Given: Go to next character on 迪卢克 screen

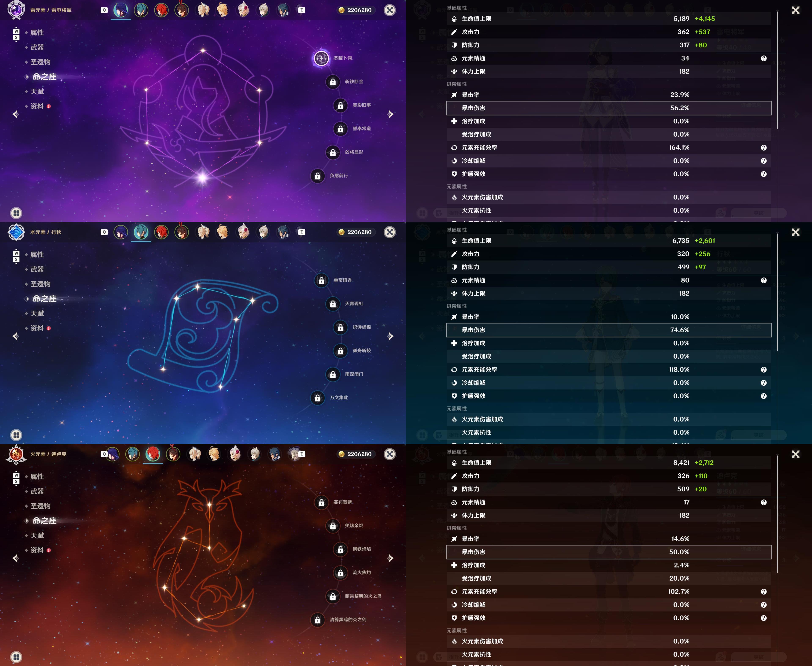Looking at the screenshot, I should (x=390, y=558).
